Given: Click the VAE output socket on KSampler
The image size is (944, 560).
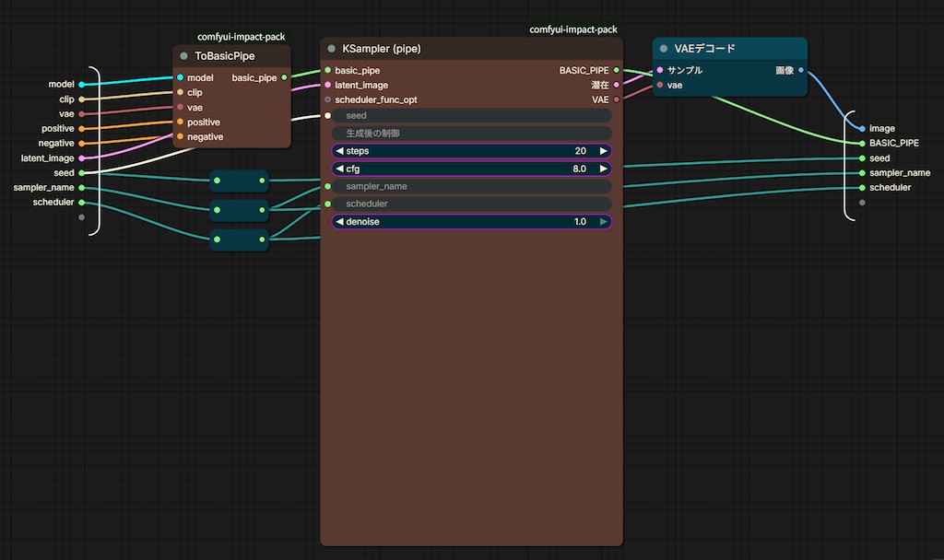Looking at the screenshot, I should click(x=617, y=99).
